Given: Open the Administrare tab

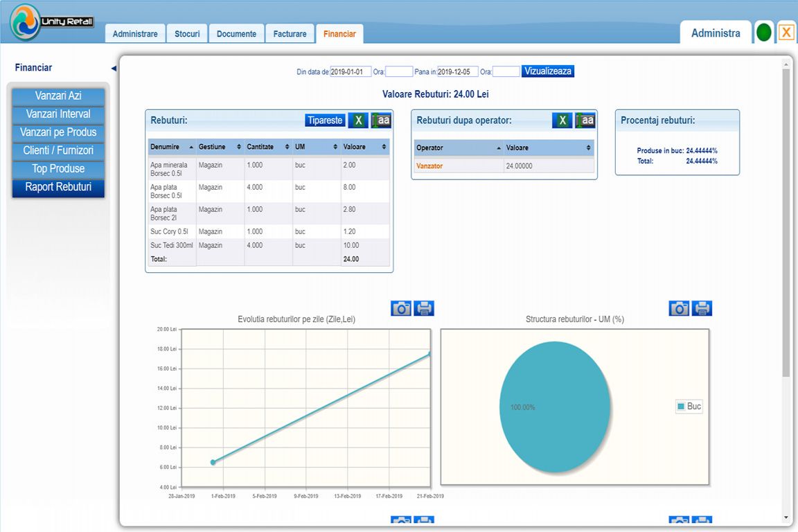Looking at the screenshot, I should (x=135, y=34).
